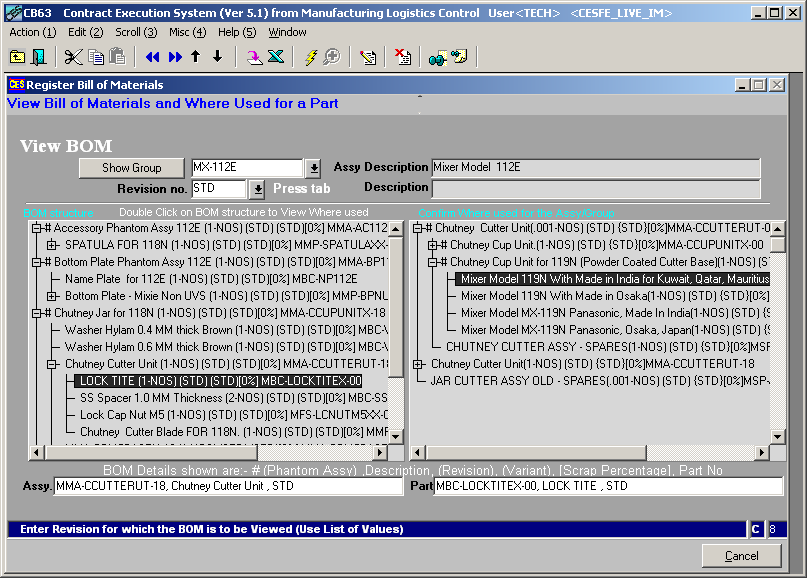Click the exit door icon in toolbar
The height and width of the screenshot is (580, 807).
[39, 57]
